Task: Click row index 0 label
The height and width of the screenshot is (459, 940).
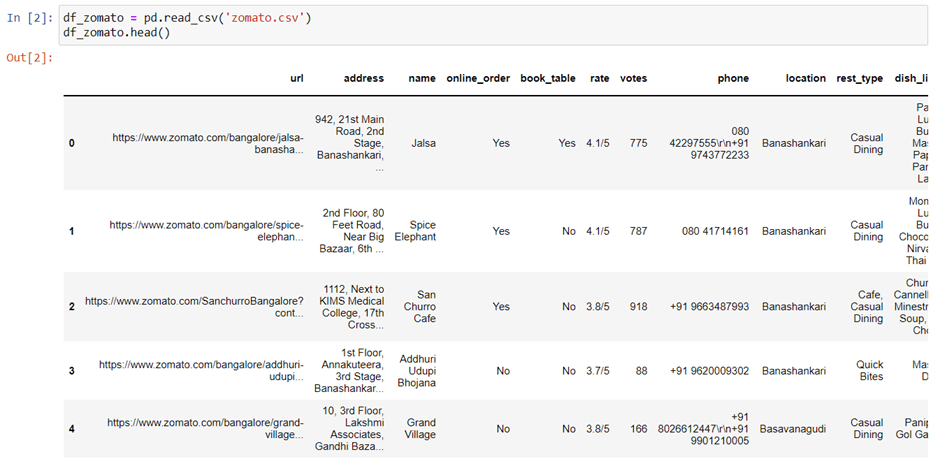Action: pos(72,143)
